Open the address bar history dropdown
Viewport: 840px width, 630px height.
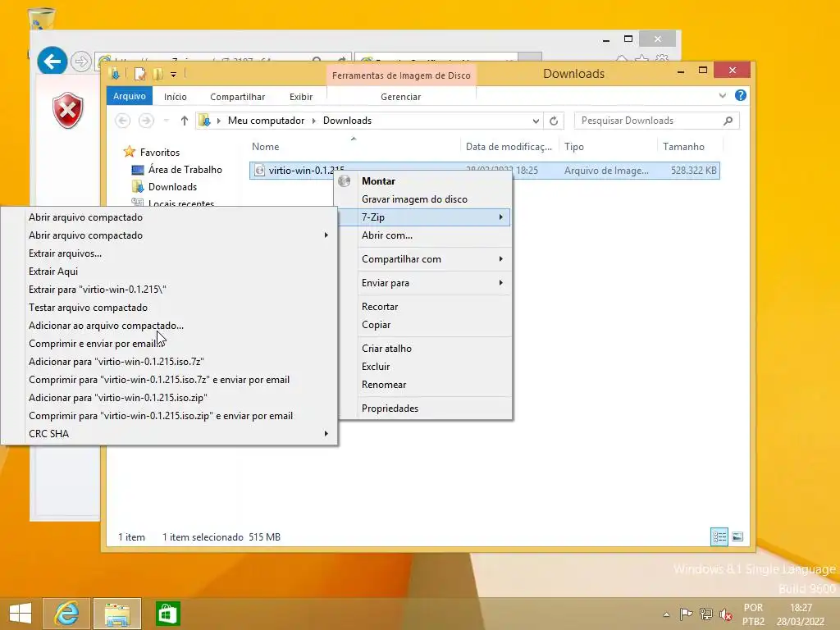536,121
